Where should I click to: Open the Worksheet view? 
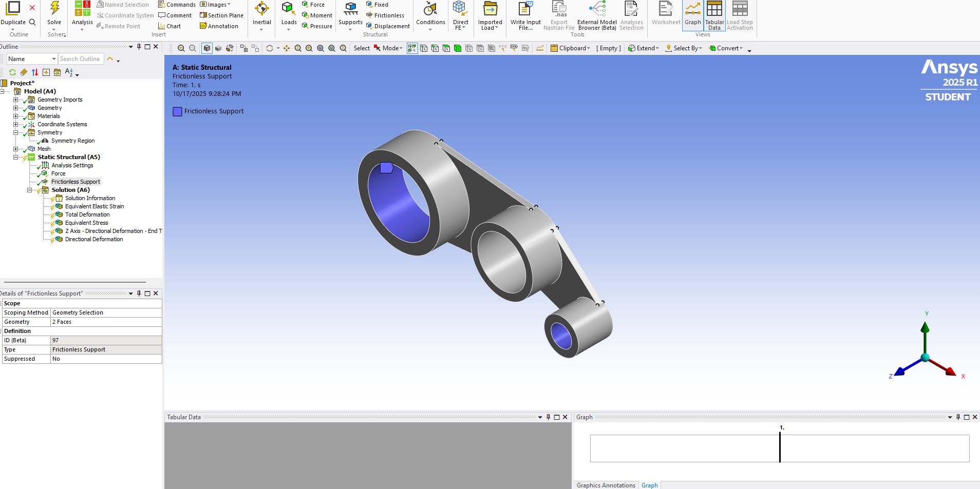(666, 13)
